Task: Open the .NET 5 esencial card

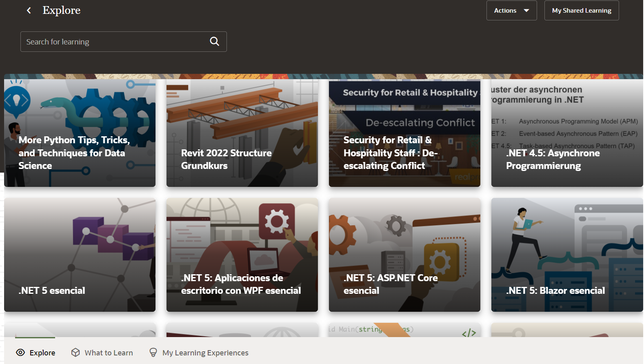Action: coord(80,255)
